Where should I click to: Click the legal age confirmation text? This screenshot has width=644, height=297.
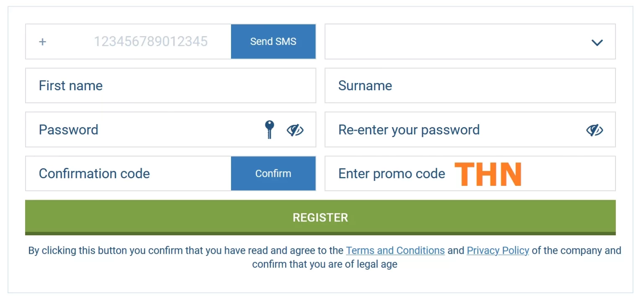coord(325,264)
